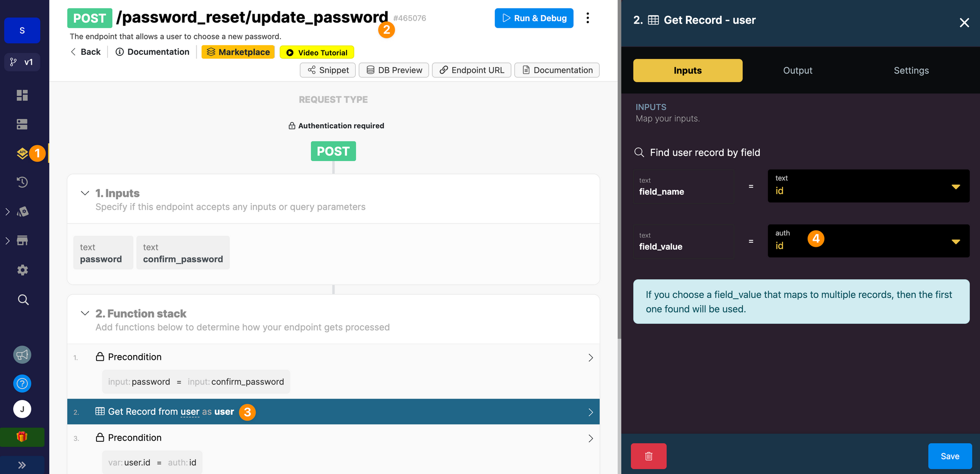Delete function with red trash button

pyautogui.click(x=648, y=456)
